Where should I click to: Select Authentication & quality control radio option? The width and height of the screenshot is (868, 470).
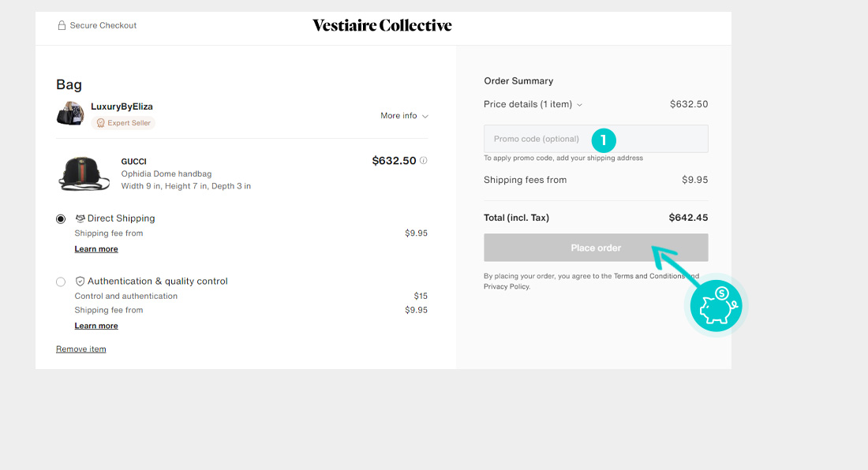pyautogui.click(x=61, y=282)
